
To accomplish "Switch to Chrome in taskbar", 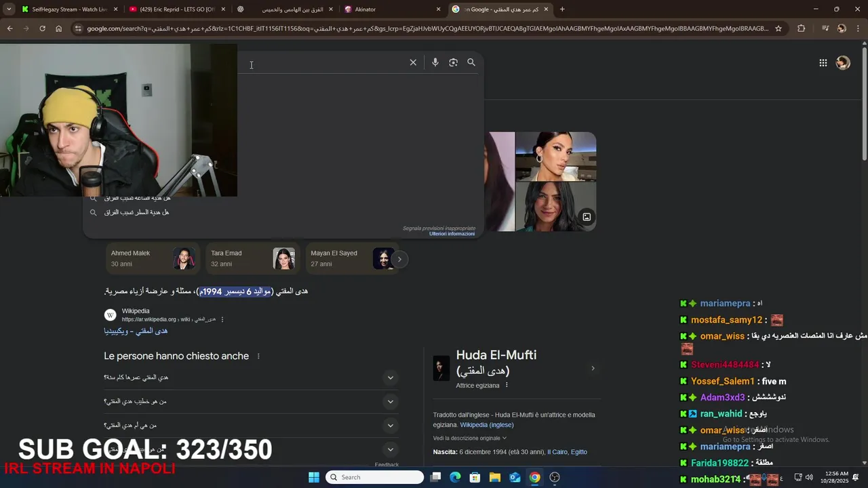I will tap(535, 477).
